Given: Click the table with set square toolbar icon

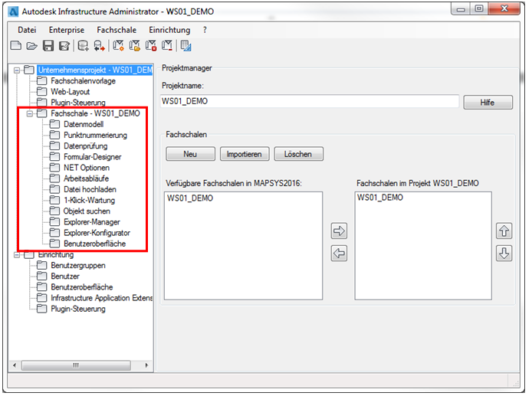Looking at the screenshot, I should click(x=186, y=46).
